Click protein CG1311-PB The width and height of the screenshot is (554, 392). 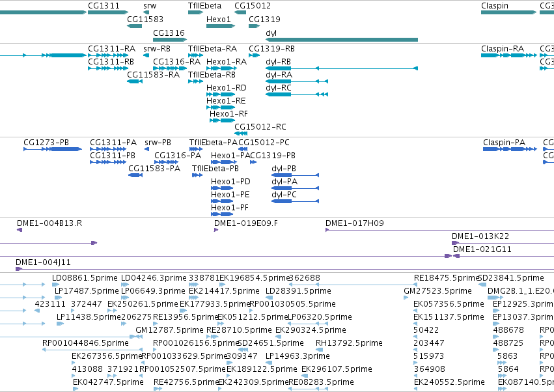pos(113,156)
